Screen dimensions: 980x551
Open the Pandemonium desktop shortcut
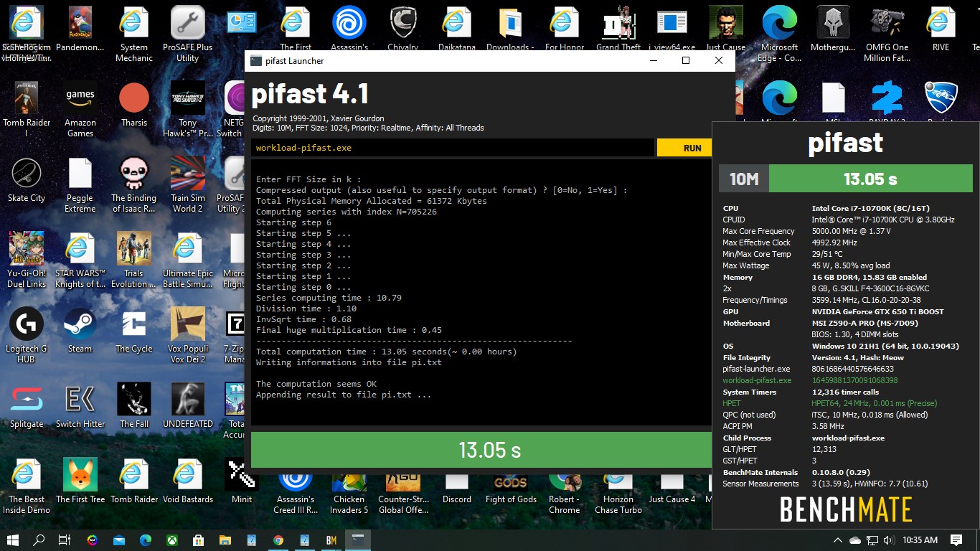pos(80,29)
